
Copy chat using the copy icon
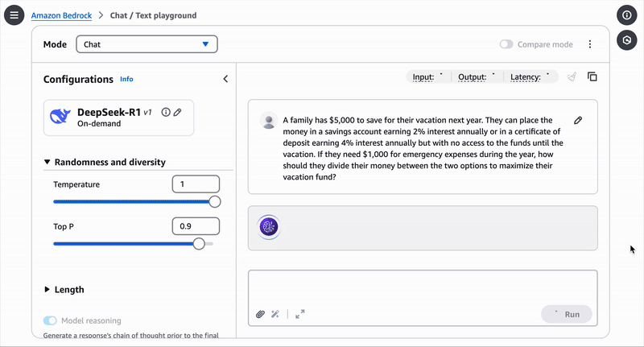[x=592, y=76]
